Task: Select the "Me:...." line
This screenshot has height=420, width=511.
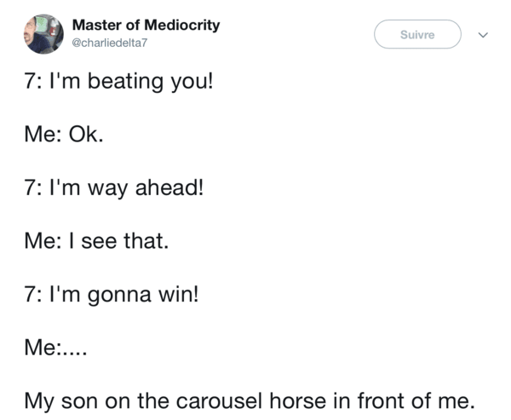Action: coord(55,348)
